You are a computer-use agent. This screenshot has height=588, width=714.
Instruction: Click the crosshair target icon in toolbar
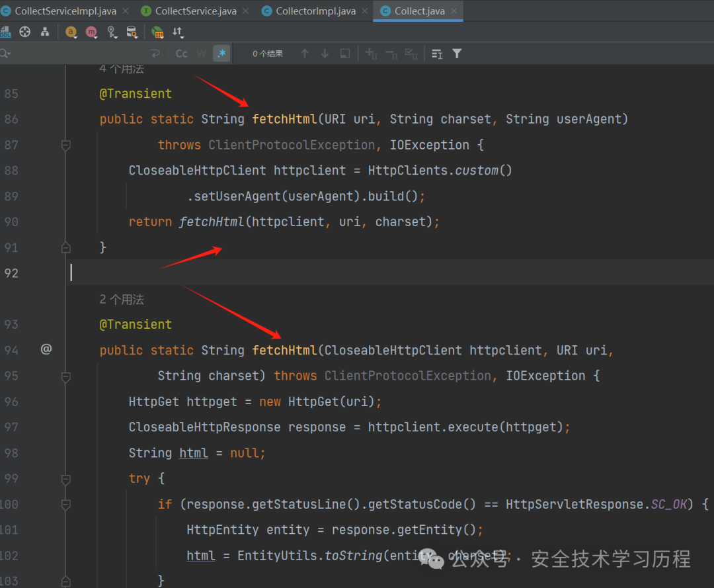(x=25, y=32)
